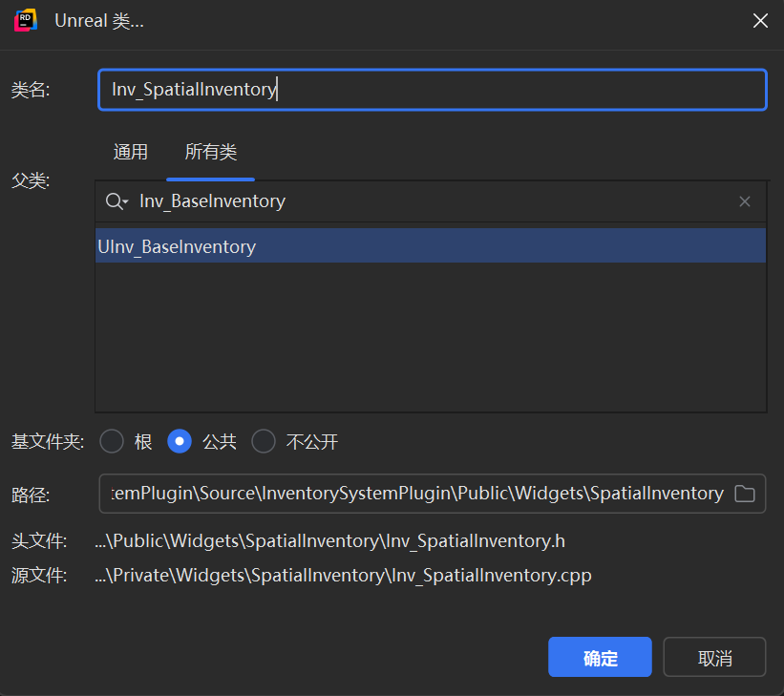
Task: Click the 头文件 label
Action: (39, 541)
